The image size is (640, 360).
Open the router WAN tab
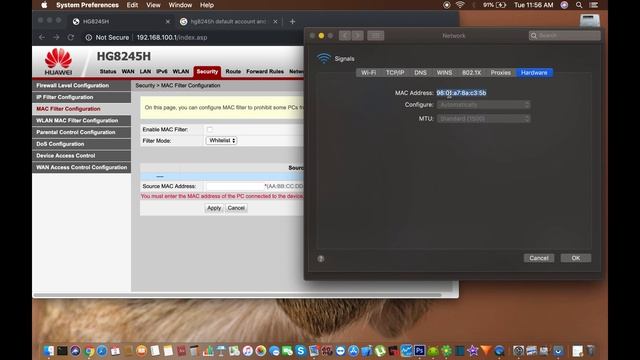point(128,71)
